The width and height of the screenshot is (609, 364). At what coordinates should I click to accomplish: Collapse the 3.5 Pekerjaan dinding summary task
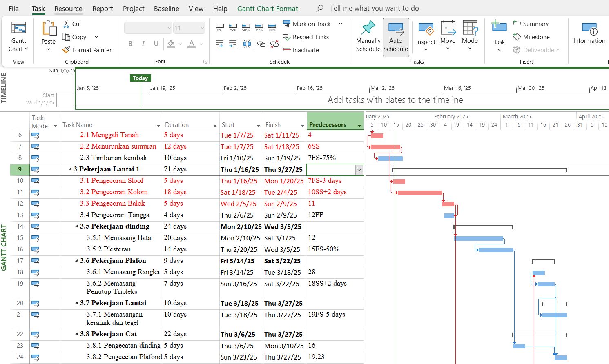click(x=77, y=226)
